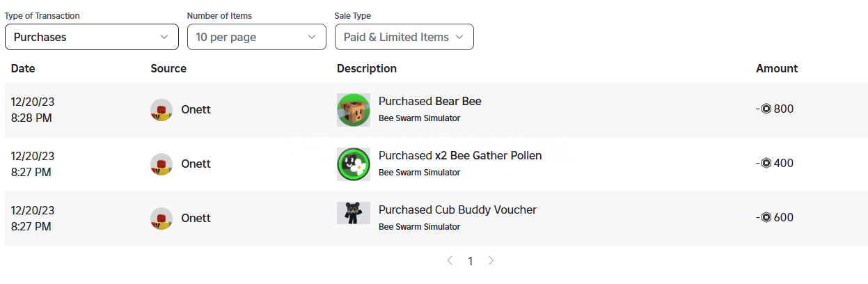Click Onett avatar in the Cub Buddy row

pyautogui.click(x=161, y=219)
